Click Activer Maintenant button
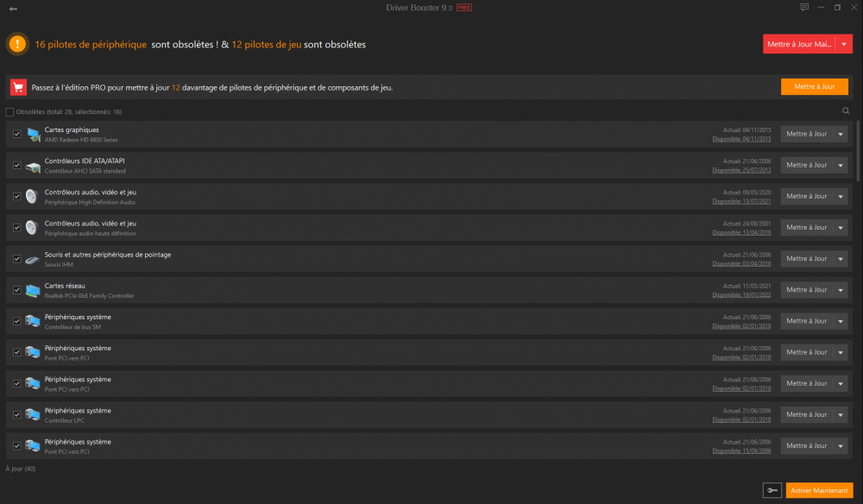This screenshot has width=863, height=504. pos(819,490)
